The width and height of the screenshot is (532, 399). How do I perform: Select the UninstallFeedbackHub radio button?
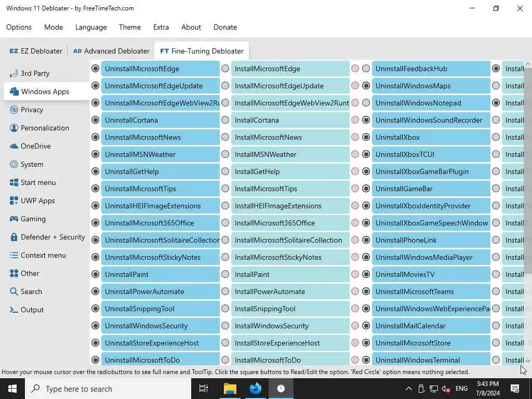[x=366, y=69]
